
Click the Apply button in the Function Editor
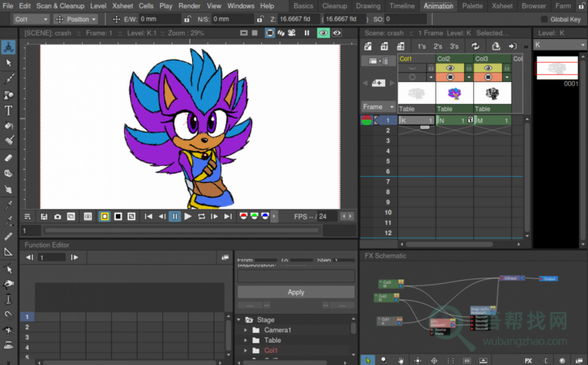296,292
